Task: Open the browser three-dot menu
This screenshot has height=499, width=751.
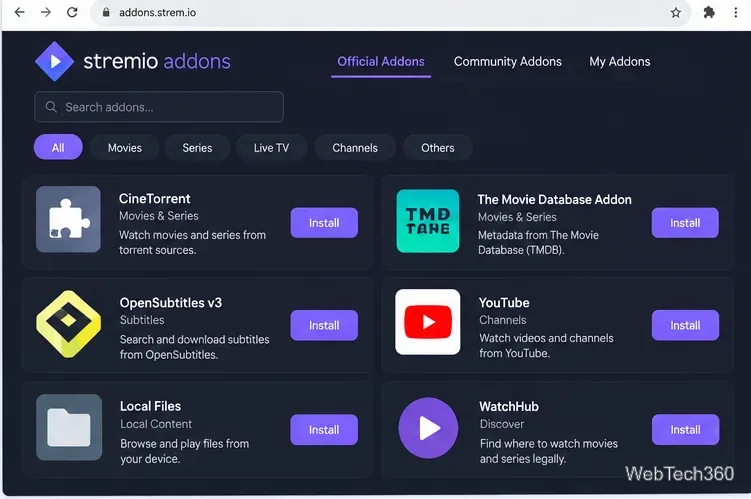Action: [736, 13]
